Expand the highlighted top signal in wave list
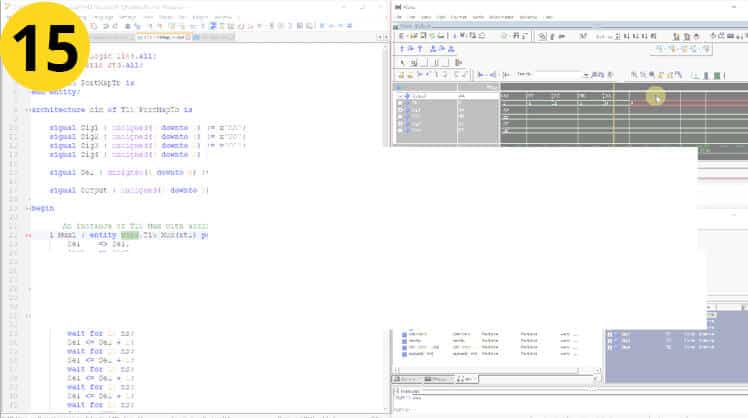The width and height of the screenshot is (748, 418). click(401, 96)
